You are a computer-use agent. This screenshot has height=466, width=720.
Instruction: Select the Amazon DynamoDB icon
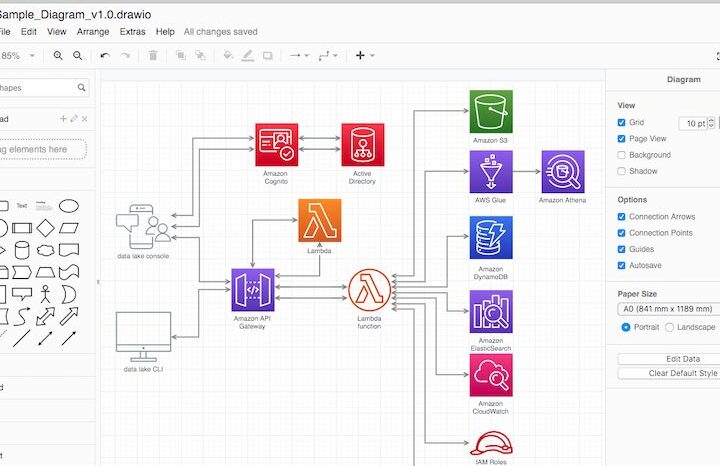point(491,238)
